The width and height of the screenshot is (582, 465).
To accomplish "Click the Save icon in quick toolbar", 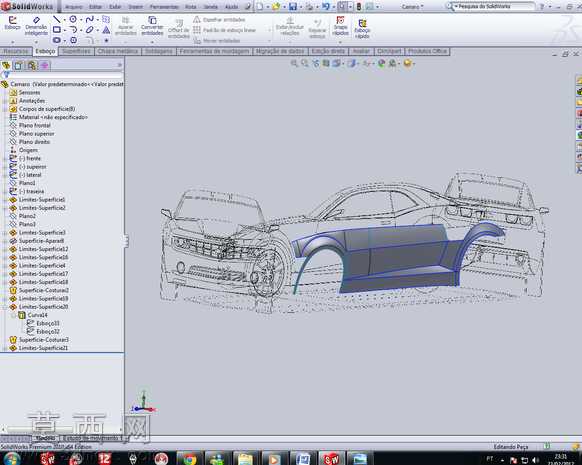I will click(x=293, y=6).
